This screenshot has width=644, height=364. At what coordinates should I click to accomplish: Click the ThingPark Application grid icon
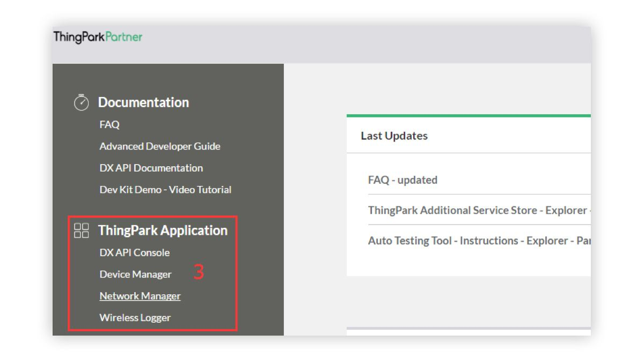click(81, 231)
